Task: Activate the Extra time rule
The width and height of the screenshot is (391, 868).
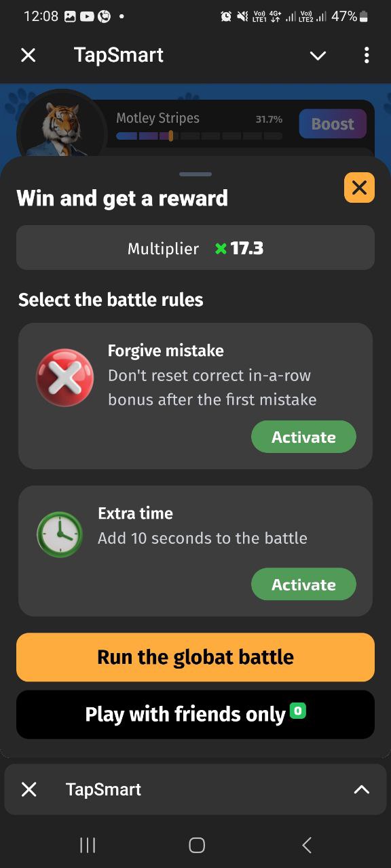Action: (x=303, y=584)
